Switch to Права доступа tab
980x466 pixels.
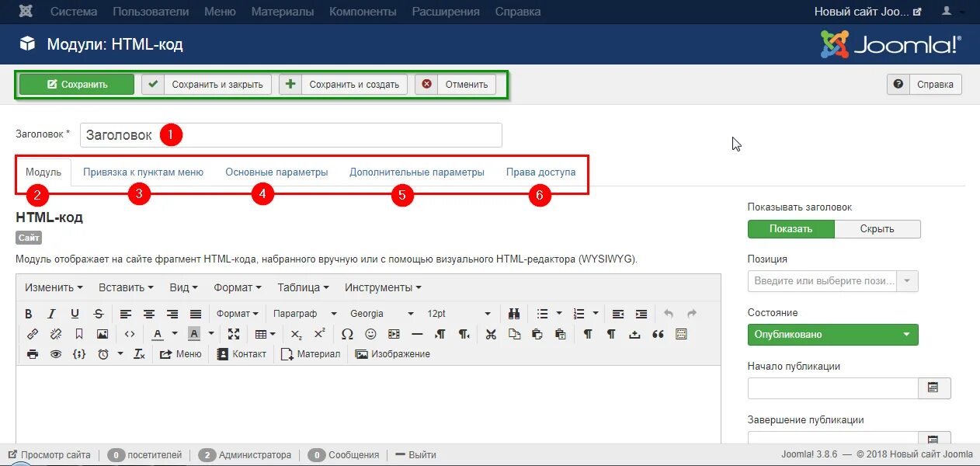pyautogui.click(x=541, y=172)
